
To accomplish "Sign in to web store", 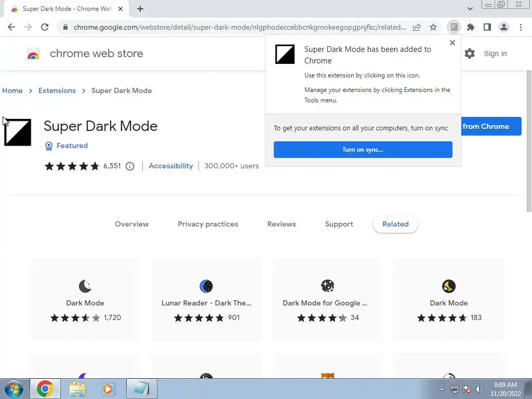I will pyautogui.click(x=495, y=54).
